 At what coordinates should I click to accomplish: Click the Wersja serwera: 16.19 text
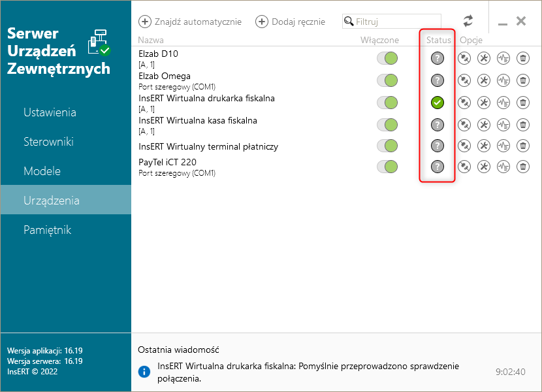(45, 361)
